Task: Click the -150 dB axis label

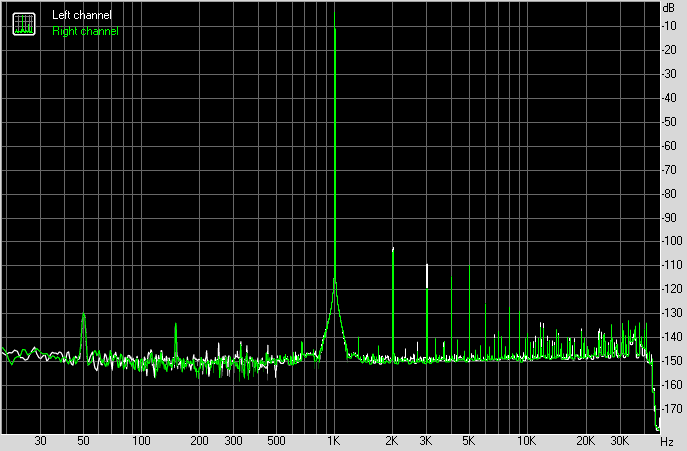Action: click(672, 361)
